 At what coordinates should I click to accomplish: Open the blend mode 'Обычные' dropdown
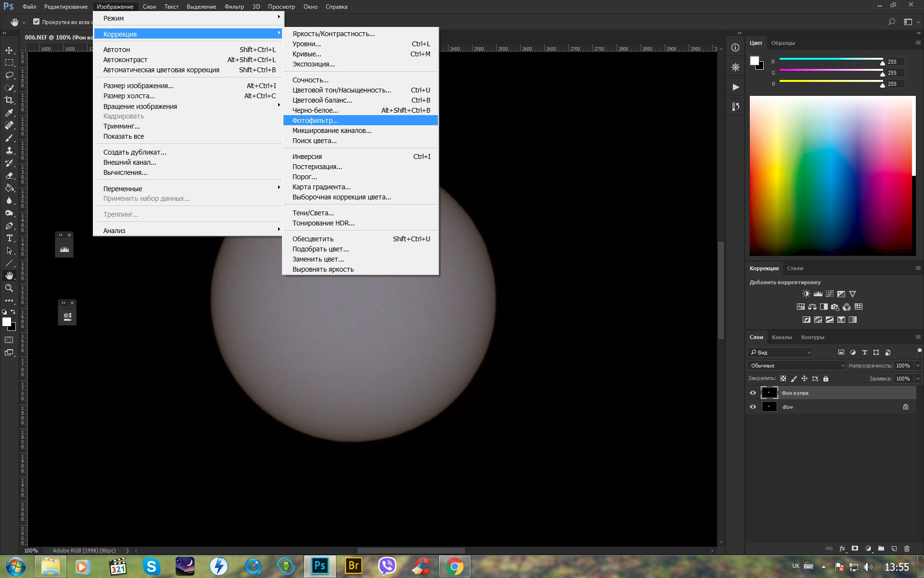(796, 366)
